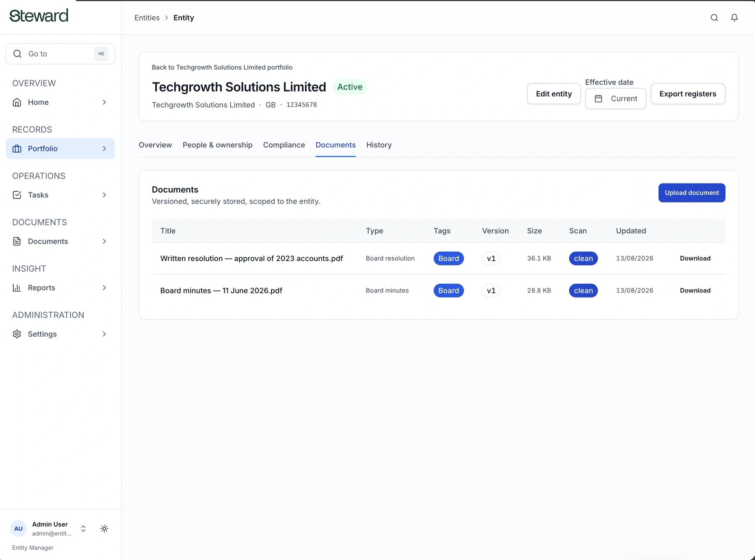Click the Size column header
755x560 pixels.
coord(534,231)
